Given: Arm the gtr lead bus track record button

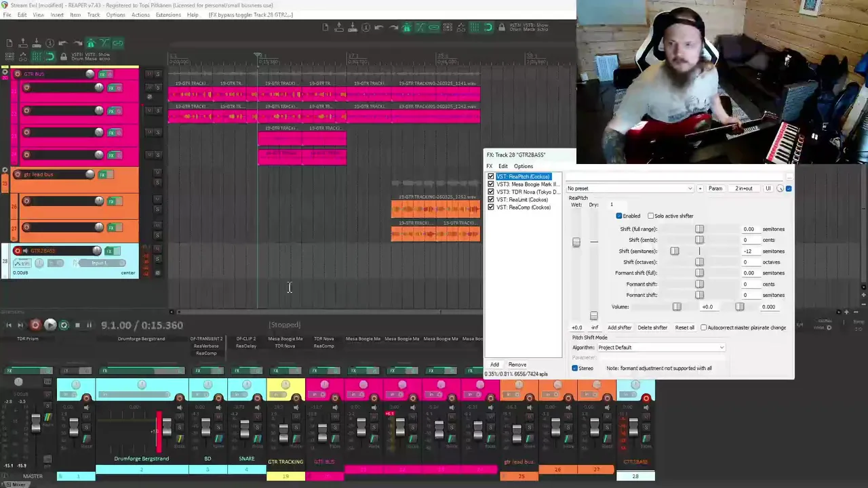Looking at the screenshot, I should [18, 174].
